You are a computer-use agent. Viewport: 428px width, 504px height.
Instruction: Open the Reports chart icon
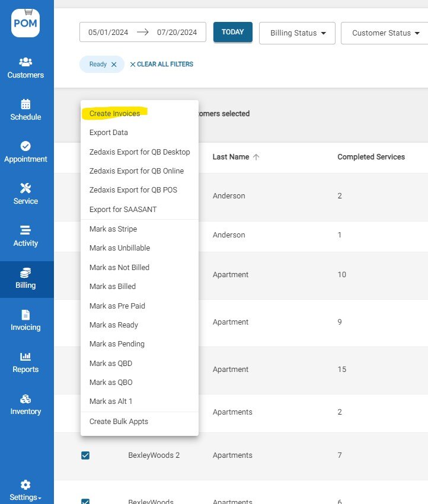(25, 357)
